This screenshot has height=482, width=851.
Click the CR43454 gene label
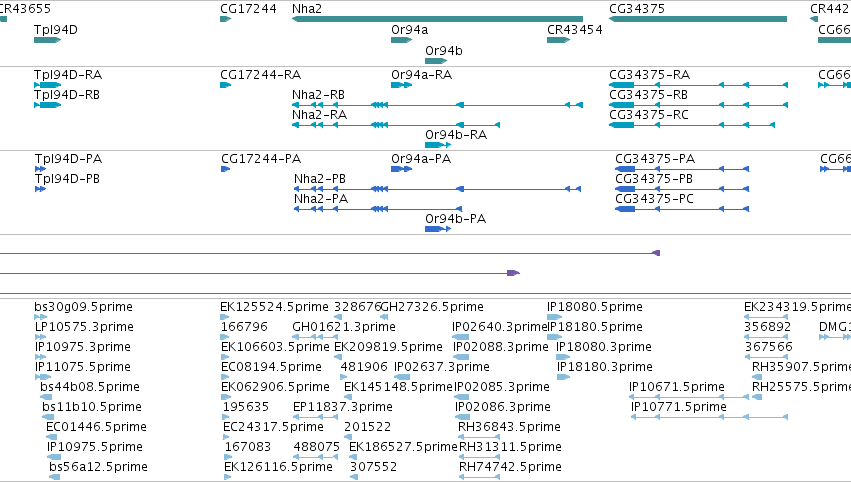click(574, 30)
